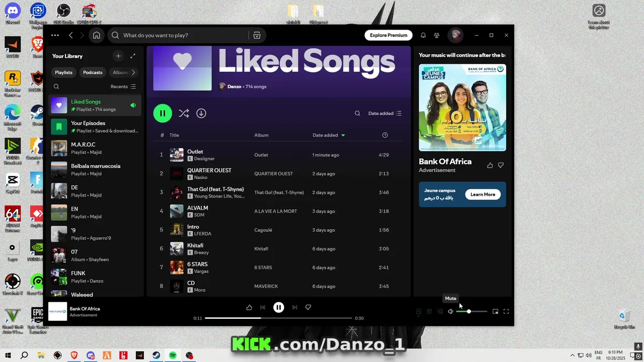
Task: Expand Your Library to full view
Action: click(x=133, y=56)
